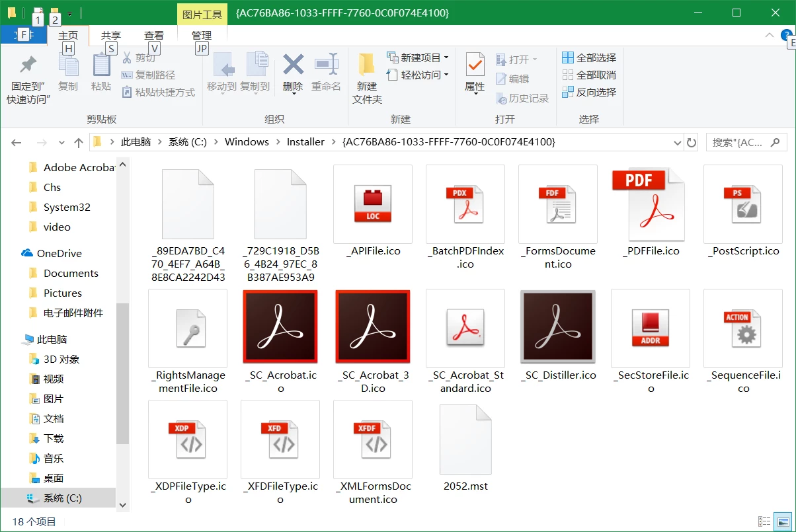796x532 pixels.
Task: Select the _SC_Distiller.ico file icon
Action: point(558,328)
